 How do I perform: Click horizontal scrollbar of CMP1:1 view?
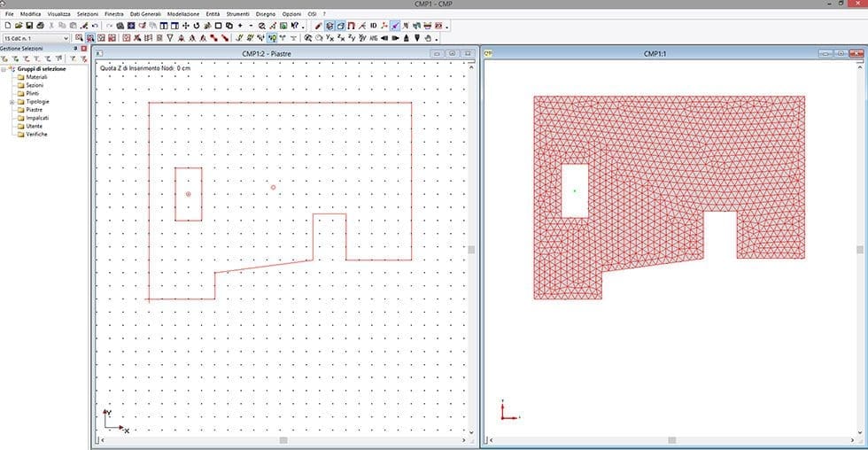[x=673, y=439]
